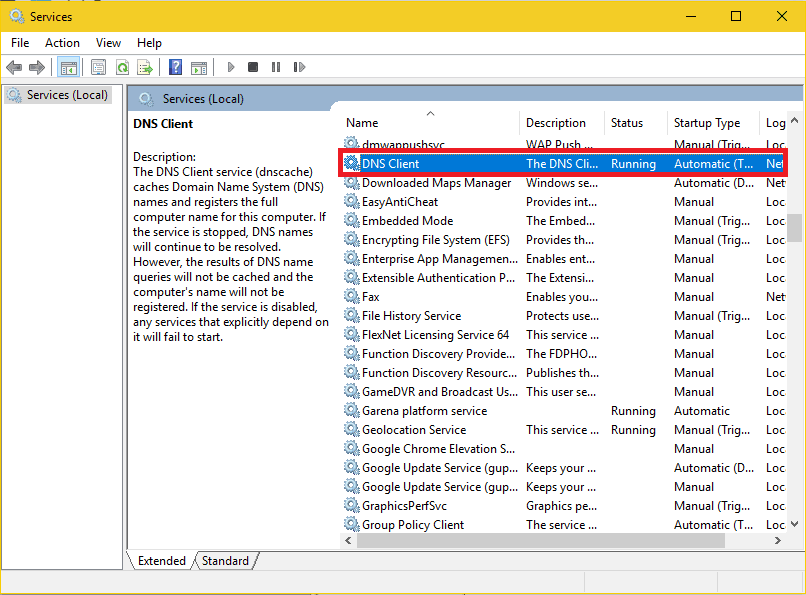
Task: Click the Back arrow toolbar icon
Action: (x=14, y=67)
